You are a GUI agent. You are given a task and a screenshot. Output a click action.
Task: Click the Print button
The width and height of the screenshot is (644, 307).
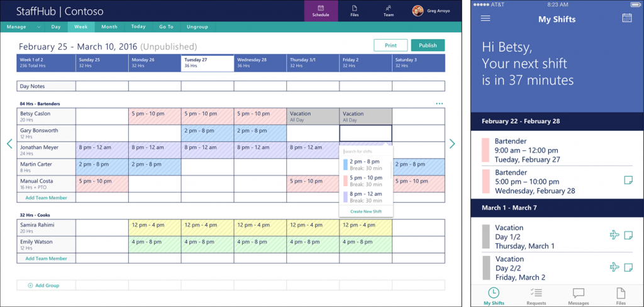pos(391,45)
